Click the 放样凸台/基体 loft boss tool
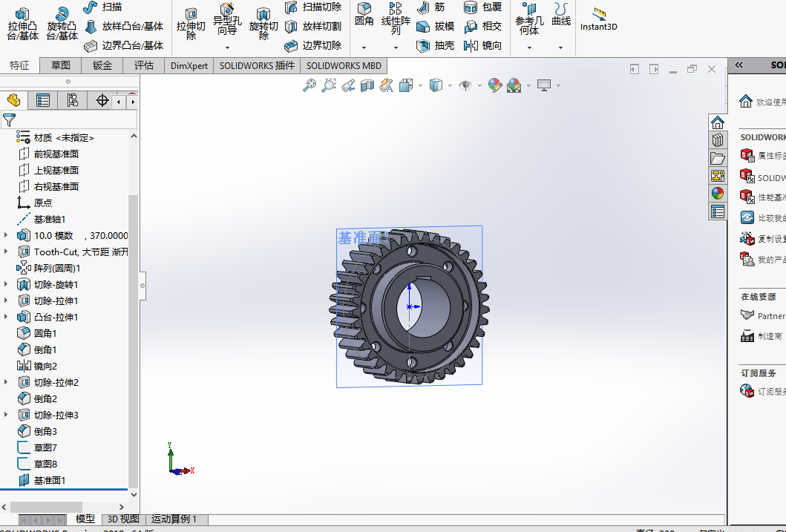 click(124, 26)
